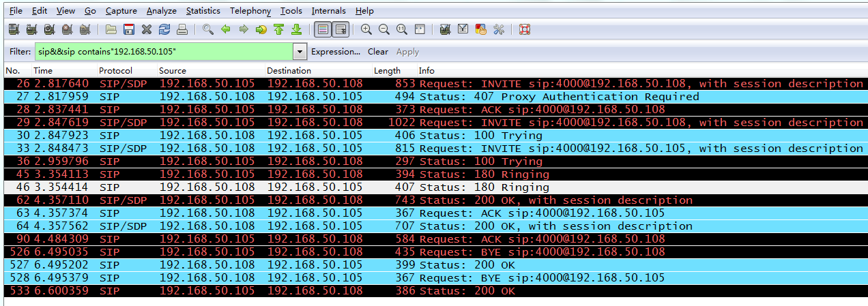Select packet 27 Proxy Authentication Required
The width and height of the screenshot is (868, 306).
(x=435, y=97)
